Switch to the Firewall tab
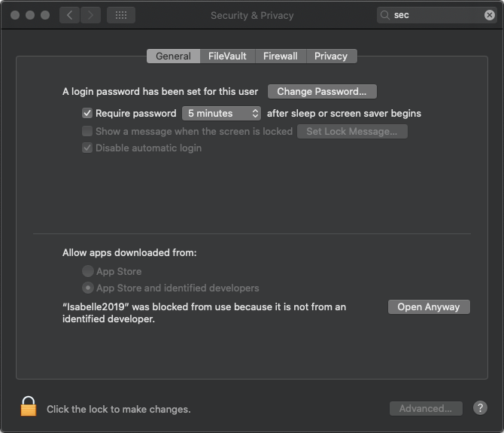Screen dimensions: 504x433 pos(281,56)
